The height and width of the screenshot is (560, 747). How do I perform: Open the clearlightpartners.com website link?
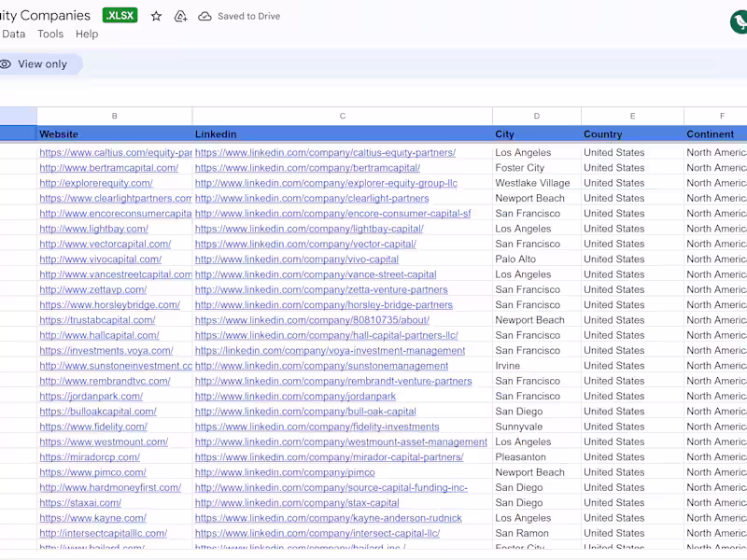115,198
